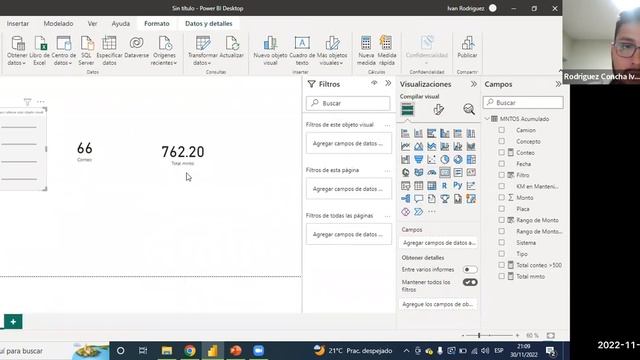Click zoom in plus button
The width and height of the screenshot is (640, 360).
(x=517, y=335)
